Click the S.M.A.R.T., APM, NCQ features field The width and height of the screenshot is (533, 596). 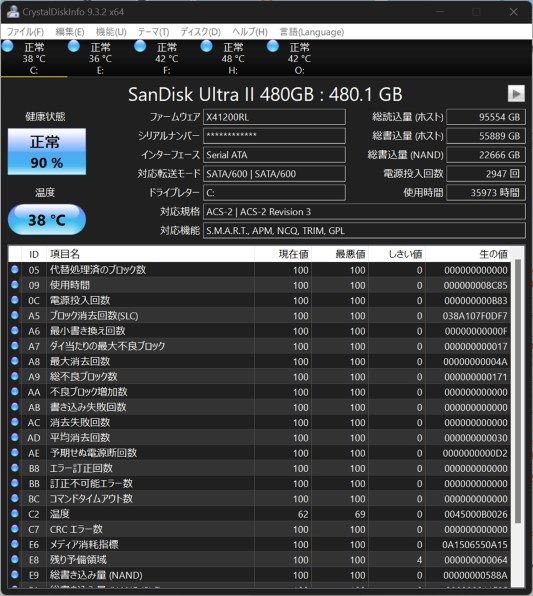coord(364,231)
